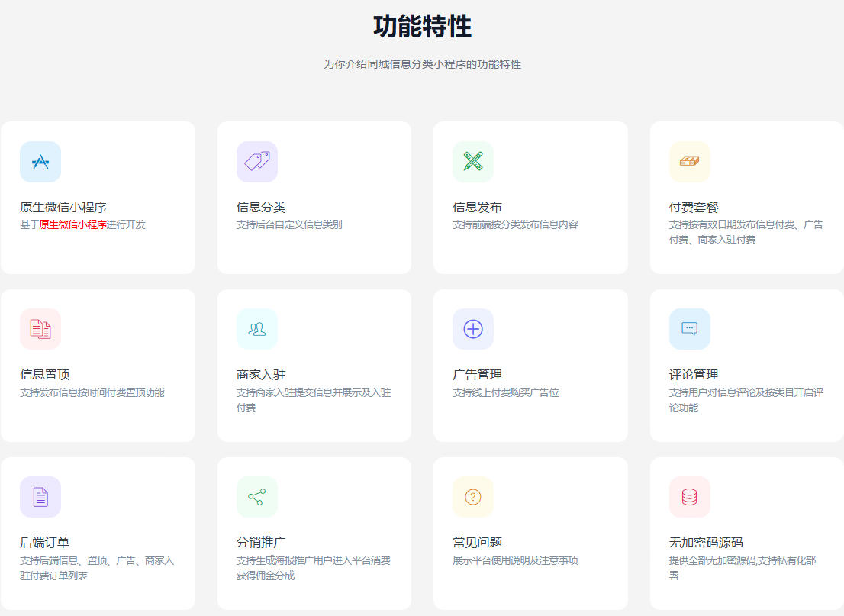This screenshot has width=844, height=616.
Task: Click the 信息分类 card title
Action: click(261, 207)
